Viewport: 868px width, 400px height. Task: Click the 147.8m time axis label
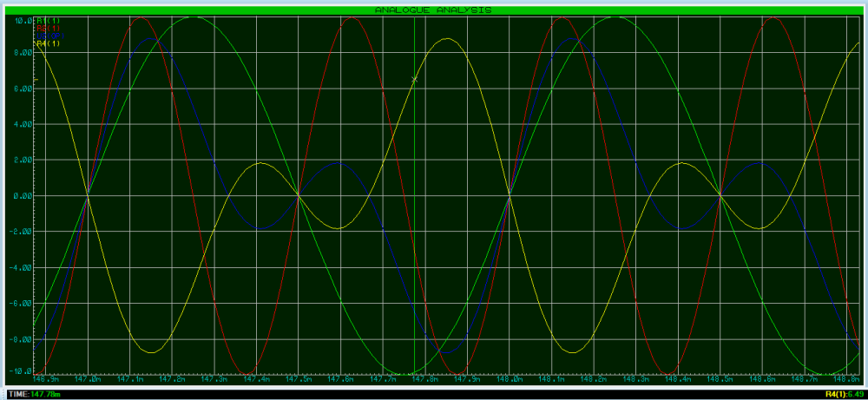425,381
